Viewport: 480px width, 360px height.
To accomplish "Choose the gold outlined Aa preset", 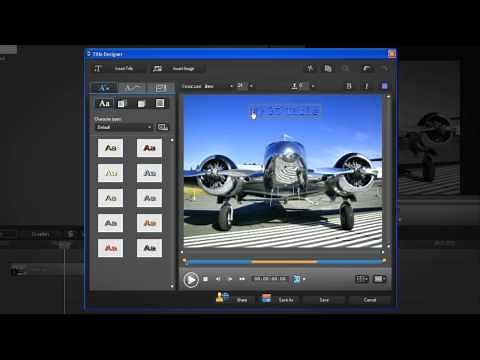I will [x=110, y=173].
